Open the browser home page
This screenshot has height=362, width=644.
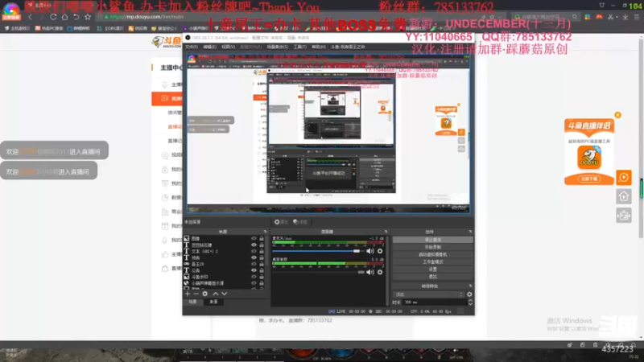(x=64, y=17)
